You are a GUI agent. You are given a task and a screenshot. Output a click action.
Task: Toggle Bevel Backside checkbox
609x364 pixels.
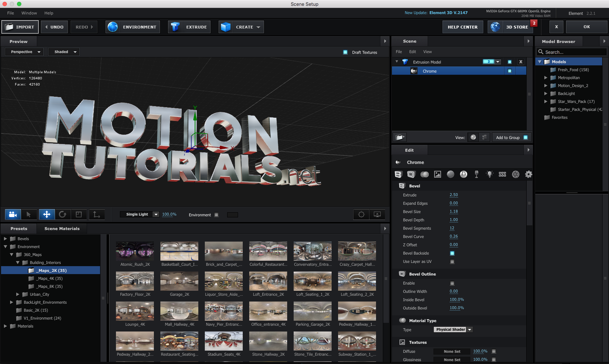pos(452,253)
